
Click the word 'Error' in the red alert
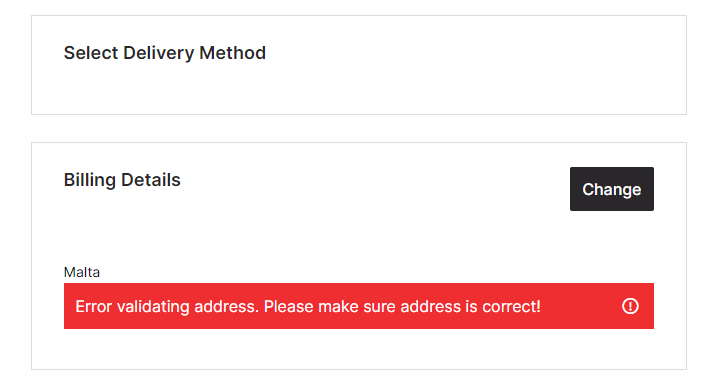click(94, 306)
